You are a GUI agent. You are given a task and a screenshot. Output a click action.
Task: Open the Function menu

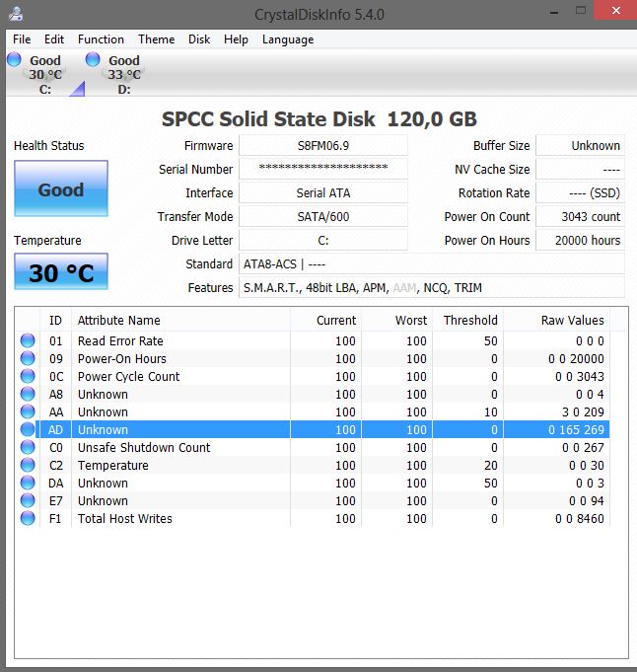tap(101, 39)
